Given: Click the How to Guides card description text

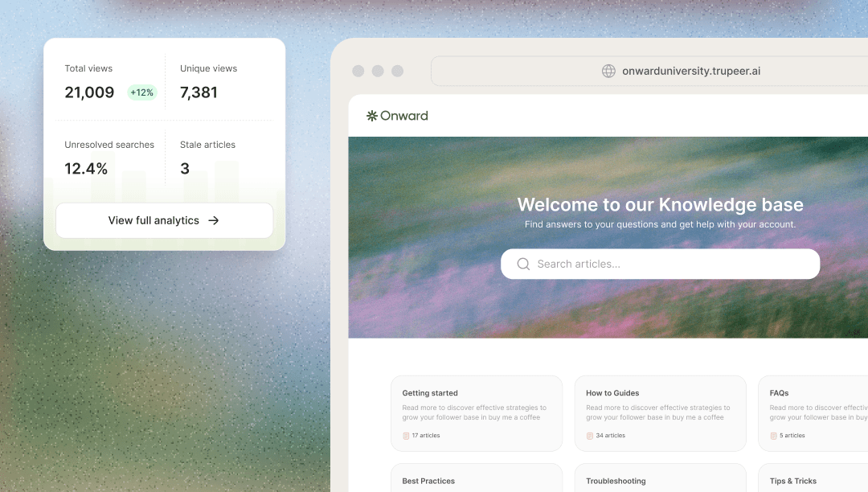Looking at the screenshot, I should point(657,412).
